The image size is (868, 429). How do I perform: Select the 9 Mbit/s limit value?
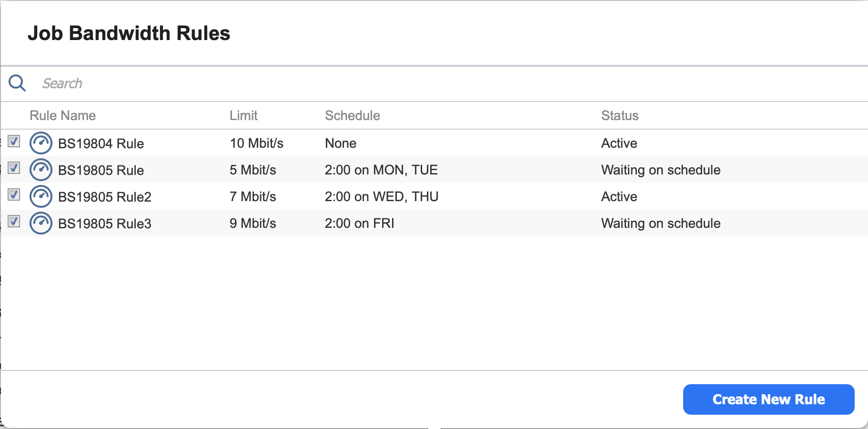tap(252, 224)
